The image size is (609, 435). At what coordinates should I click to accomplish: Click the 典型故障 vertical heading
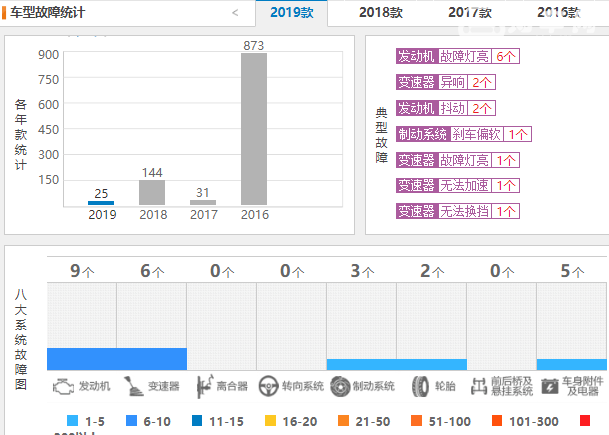coord(381,135)
